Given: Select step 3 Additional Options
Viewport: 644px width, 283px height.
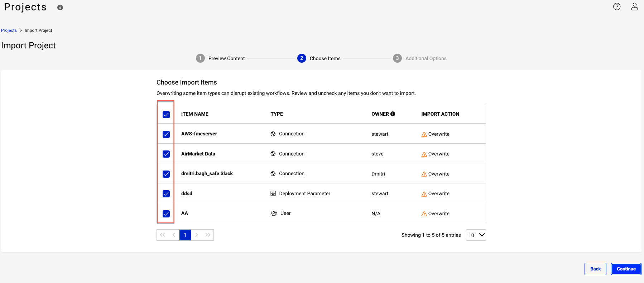Looking at the screenshot, I should 420,58.
